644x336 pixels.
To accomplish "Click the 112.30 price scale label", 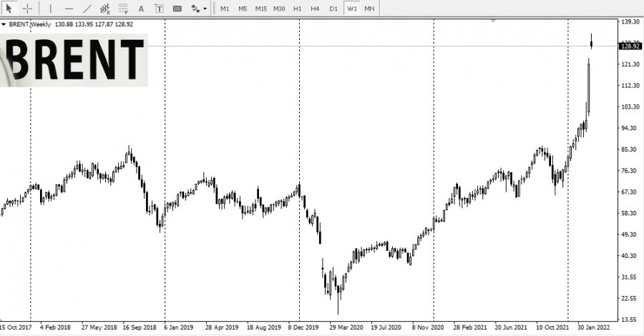I will (630, 86).
